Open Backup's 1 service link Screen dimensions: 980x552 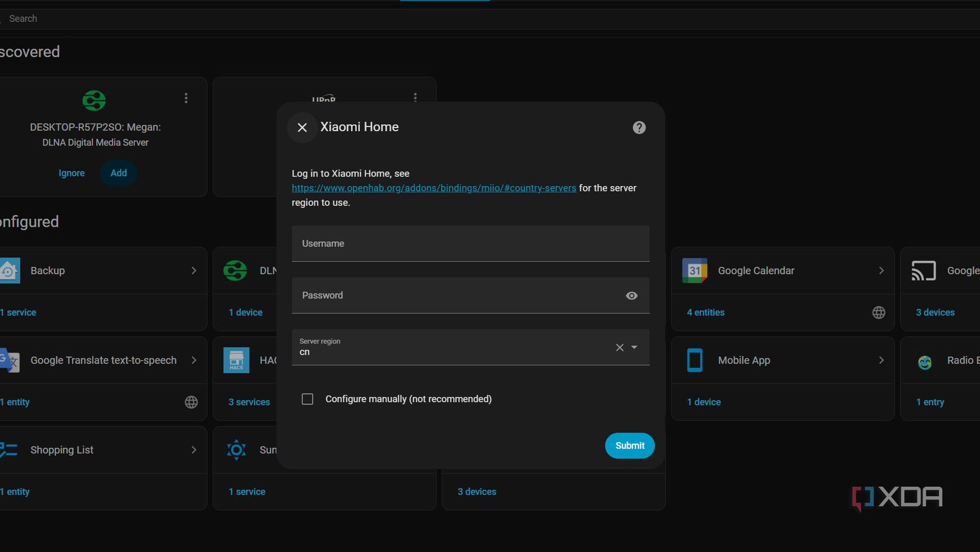coord(18,312)
